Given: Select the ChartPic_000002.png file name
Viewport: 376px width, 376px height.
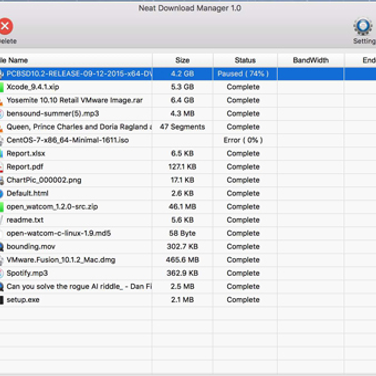Looking at the screenshot, I should (44, 180).
